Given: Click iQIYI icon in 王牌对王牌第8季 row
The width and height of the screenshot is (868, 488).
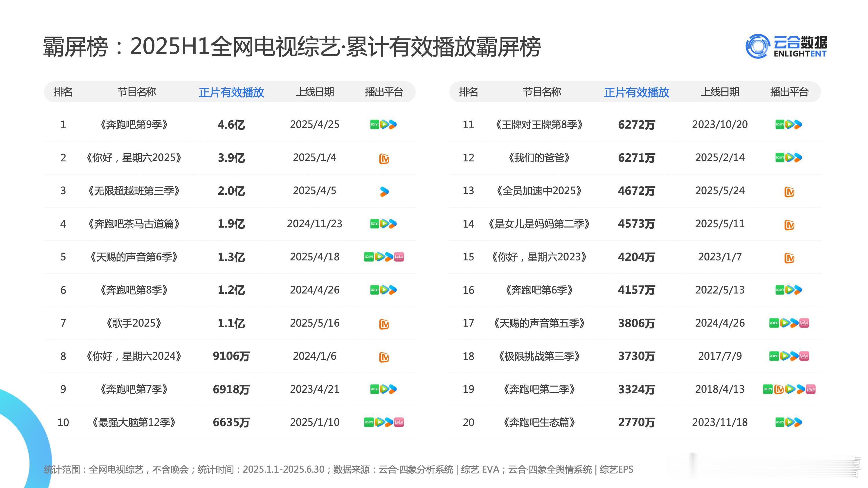Looking at the screenshot, I should tap(780, 124).
